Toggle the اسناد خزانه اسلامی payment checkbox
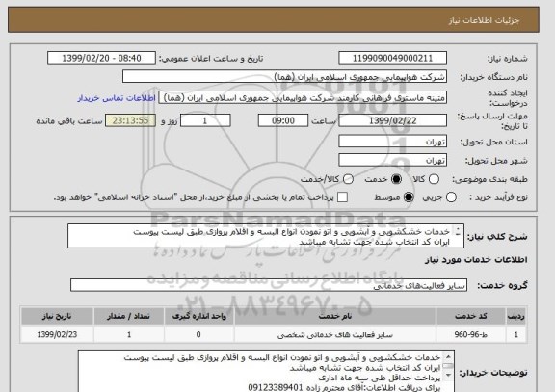Image resolution: width=555 pixels, height=392 pixels. click(342, 197)
